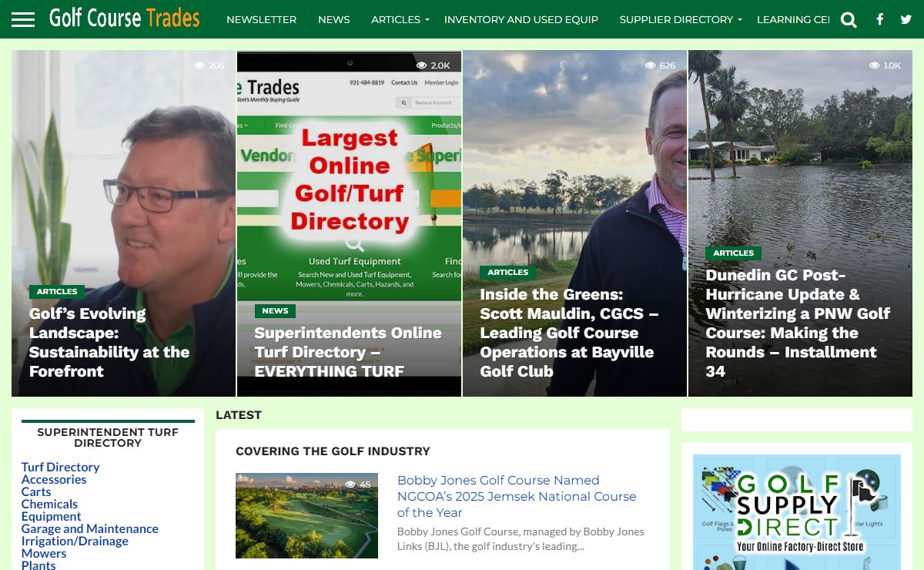Click the Golf Course Trades logo
The width and height of the screenshot is (924, 570).
(x=124, y=18)
